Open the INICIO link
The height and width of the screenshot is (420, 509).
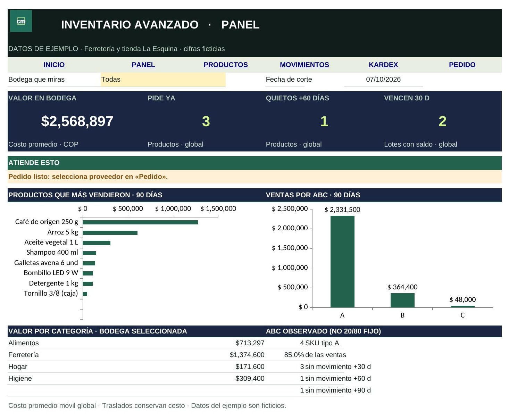click(x=54, y=65)
